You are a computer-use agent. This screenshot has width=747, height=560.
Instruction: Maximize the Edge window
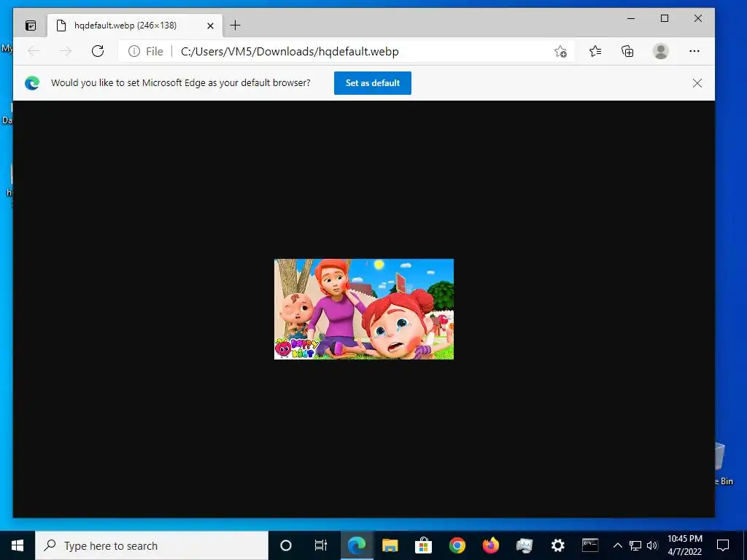[665, 18]
